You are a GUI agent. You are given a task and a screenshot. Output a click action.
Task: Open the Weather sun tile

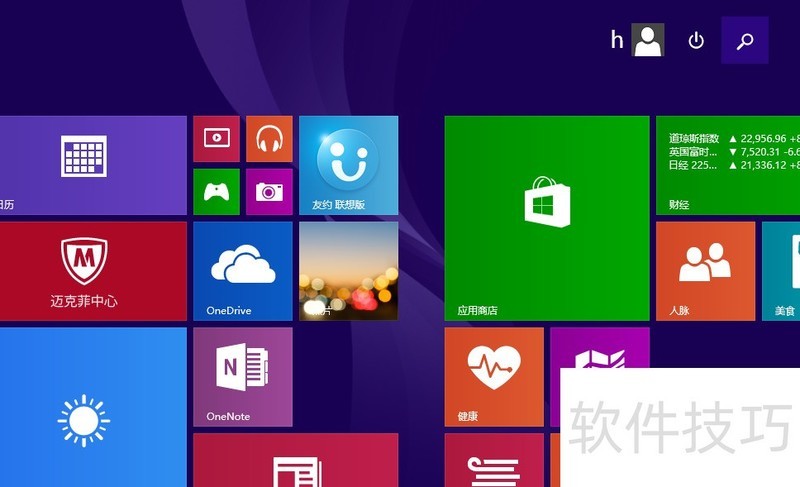(x=93, y=407)
